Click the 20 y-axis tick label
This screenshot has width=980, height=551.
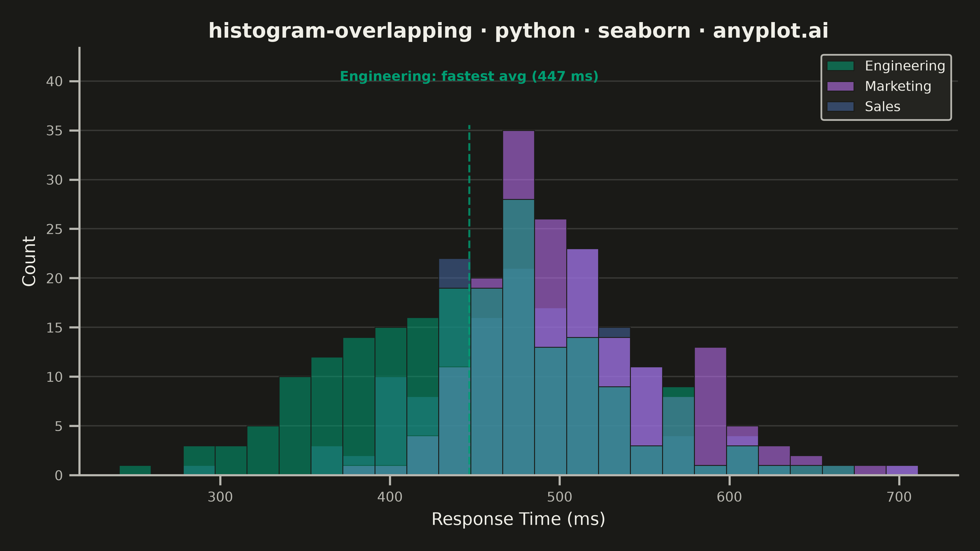[55, 278]
